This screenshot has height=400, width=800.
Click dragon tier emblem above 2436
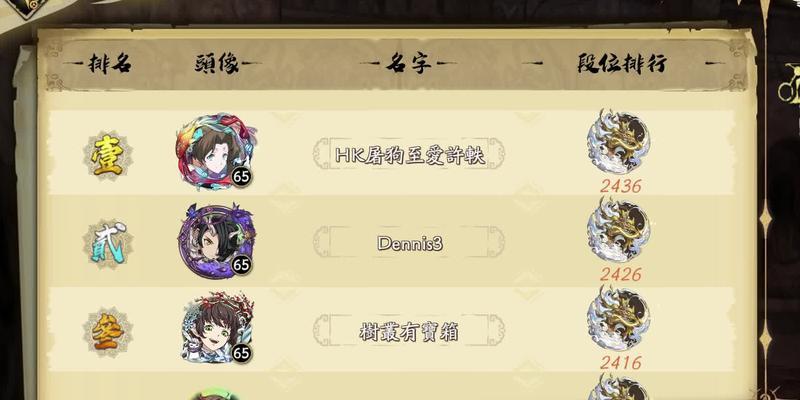618,142
